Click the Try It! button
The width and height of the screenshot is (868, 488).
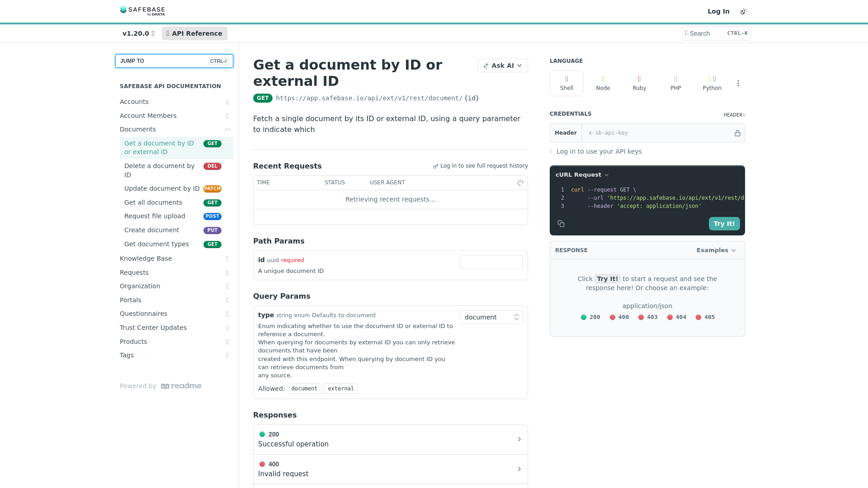[x=724, y=224]
